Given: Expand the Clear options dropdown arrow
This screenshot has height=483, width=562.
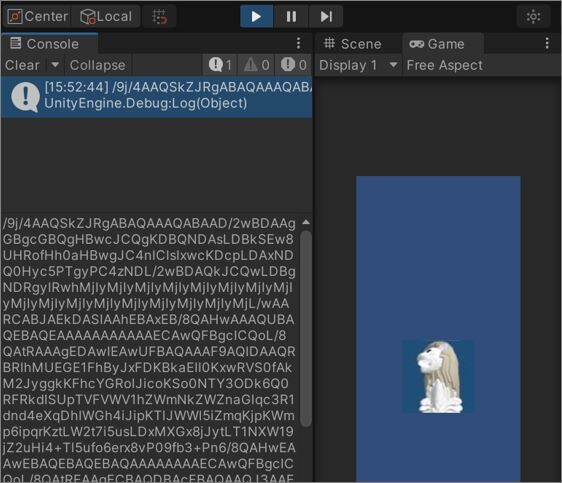Looking at the screenshot, I should coord(55,65).
